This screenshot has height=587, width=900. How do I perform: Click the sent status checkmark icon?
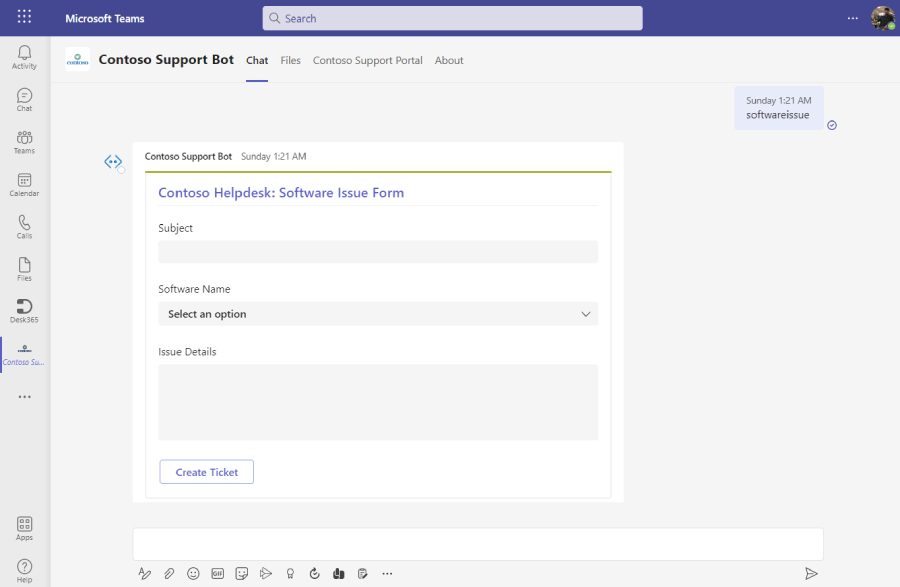click(x=832, y=125)
